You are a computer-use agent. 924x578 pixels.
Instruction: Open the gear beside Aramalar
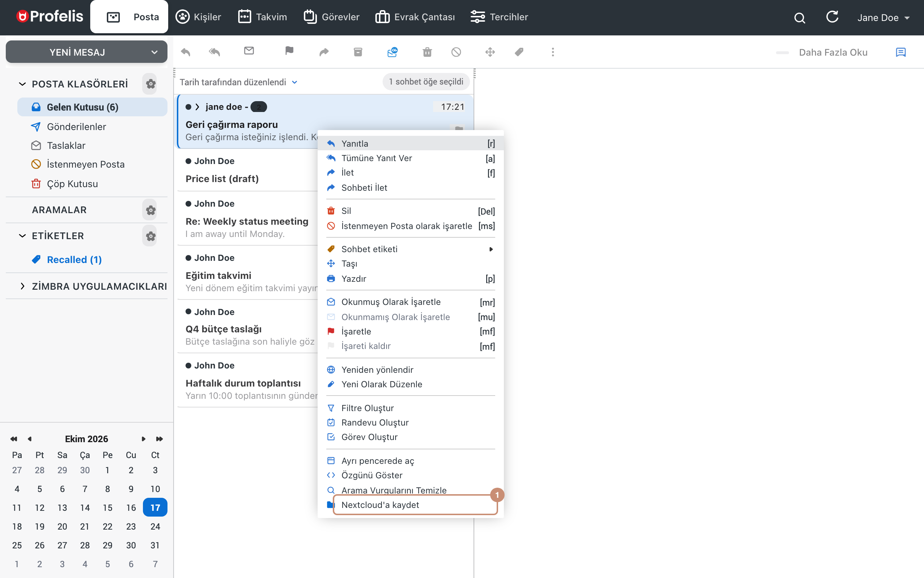[151, 210]
